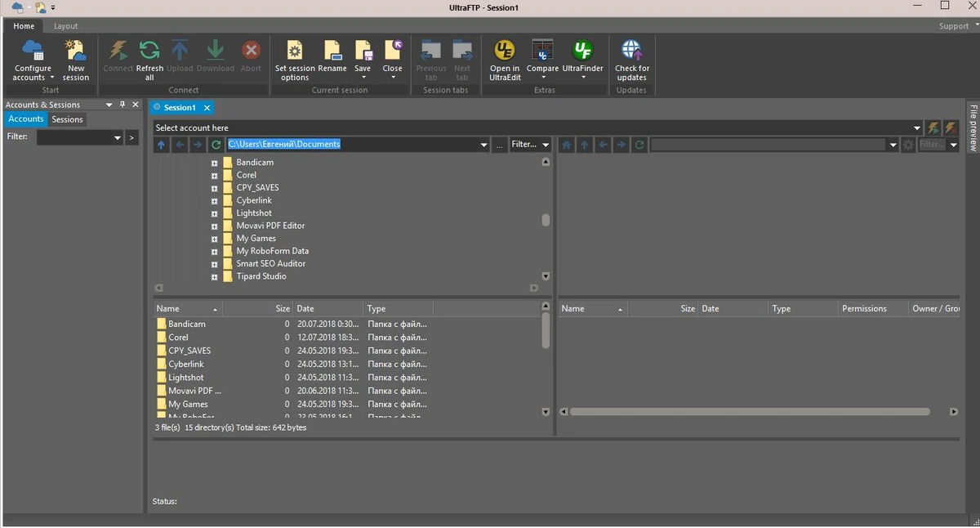Click the local pane back arrow
The image size is (980, 528).
click(180, 145)
